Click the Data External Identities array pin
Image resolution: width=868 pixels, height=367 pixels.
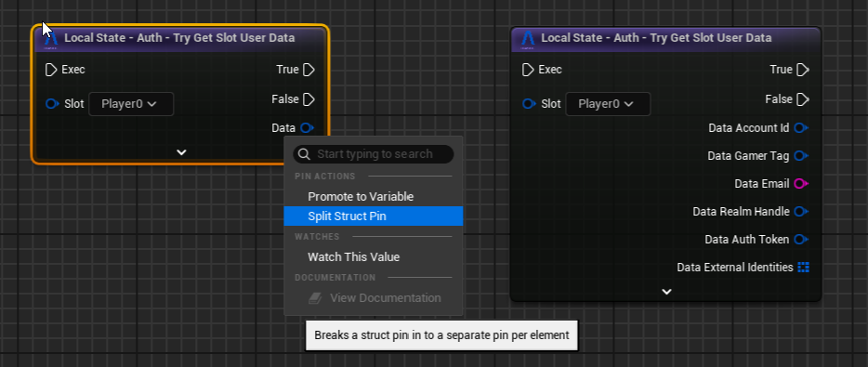tap(803, 268)
